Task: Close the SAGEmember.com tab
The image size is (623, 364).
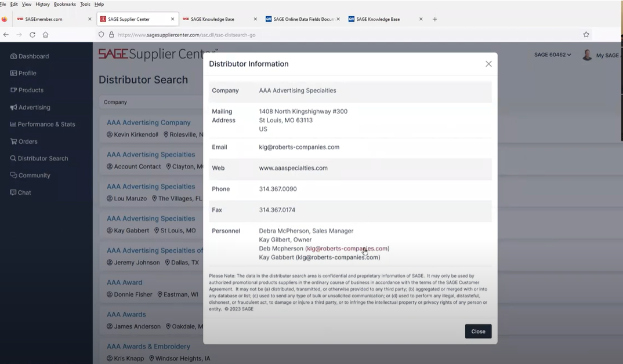Action: coord(90,19)
